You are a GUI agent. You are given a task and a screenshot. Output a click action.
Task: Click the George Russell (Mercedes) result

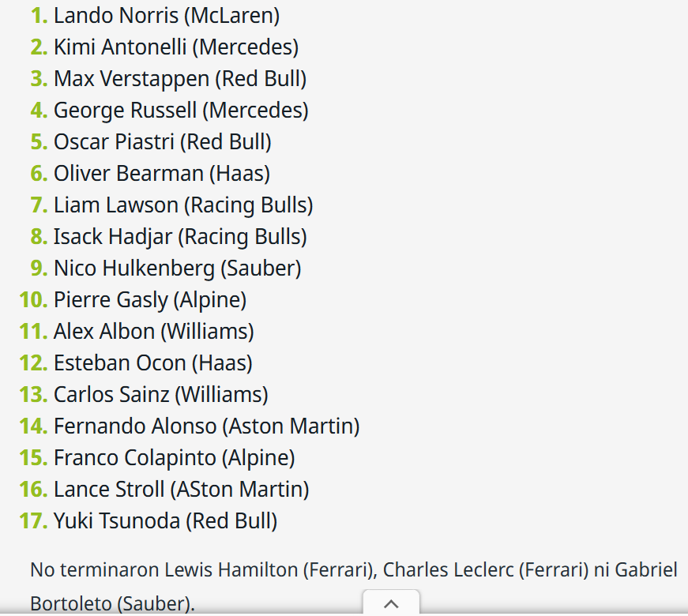point(181,110)
